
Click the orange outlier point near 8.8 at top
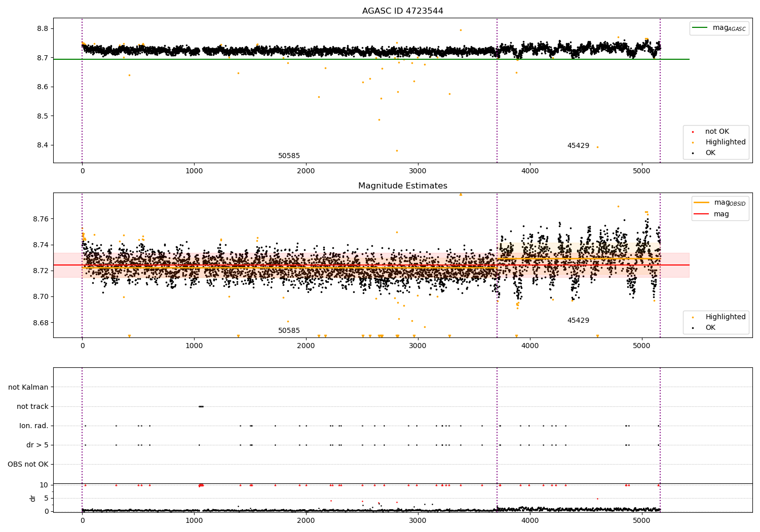tap(461, 30)
